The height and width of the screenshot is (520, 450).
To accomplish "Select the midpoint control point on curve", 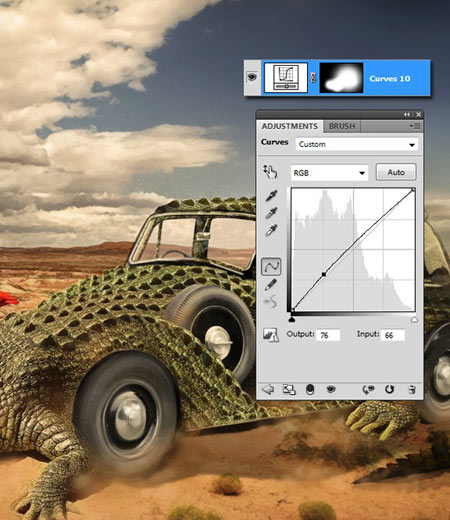I will [324, 274].
